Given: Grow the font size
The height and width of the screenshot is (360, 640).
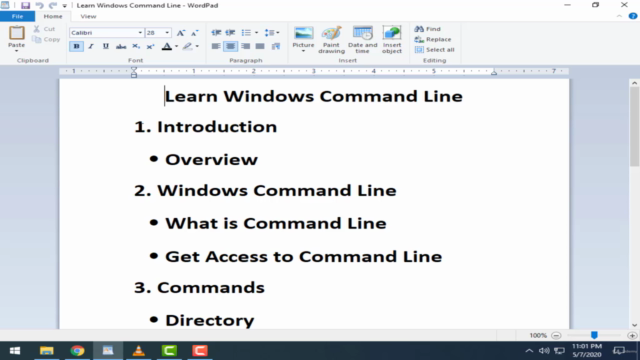Looking at the screenshot, I should click(x=181, y=33).
